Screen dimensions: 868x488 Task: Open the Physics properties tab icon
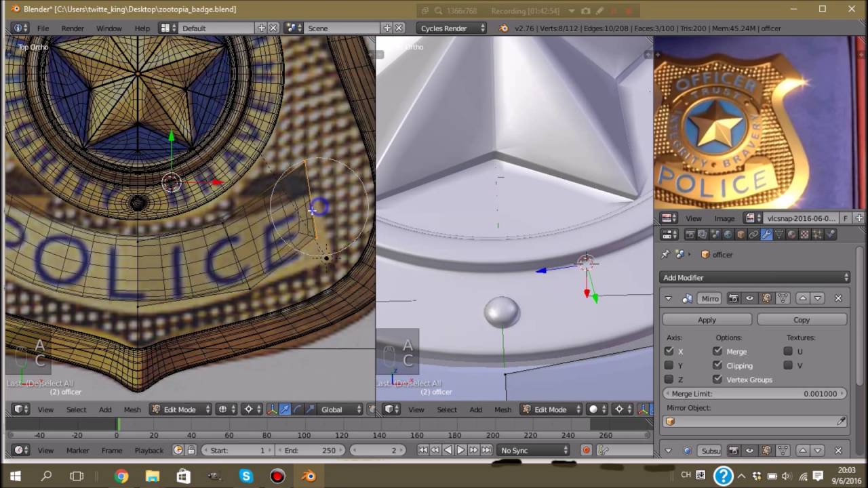coord(830,235)
